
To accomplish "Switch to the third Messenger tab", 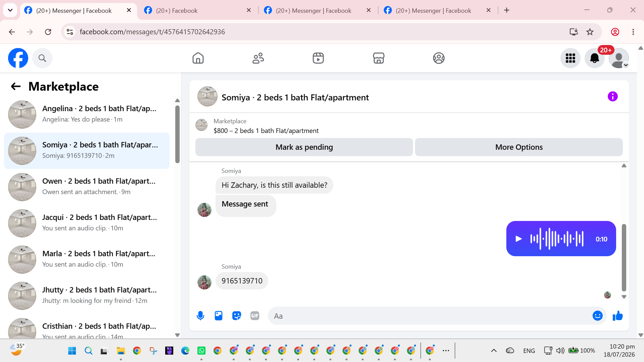I will click(x=317, y=10).
